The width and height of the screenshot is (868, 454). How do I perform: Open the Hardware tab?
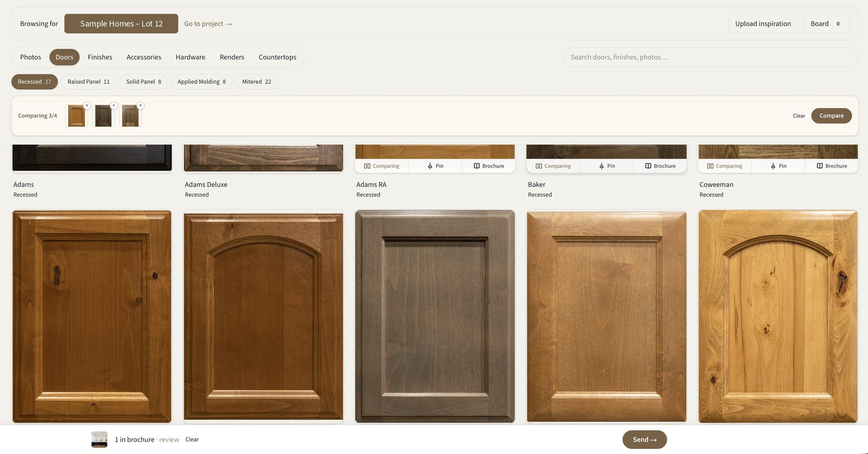[x=190, y=57]
